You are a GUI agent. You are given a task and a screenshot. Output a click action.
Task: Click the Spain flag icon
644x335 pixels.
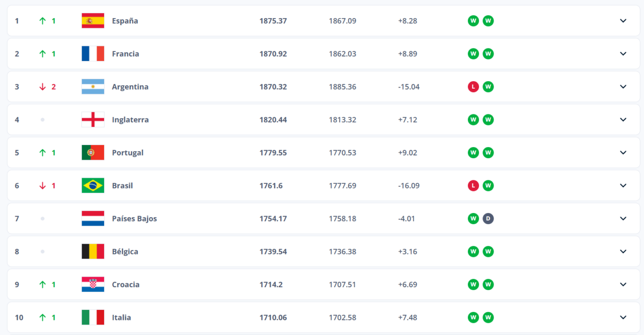(x=93, y=21)
